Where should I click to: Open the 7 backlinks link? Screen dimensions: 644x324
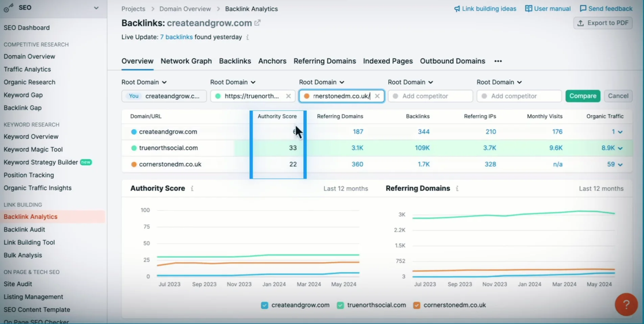tap(176, 37)
